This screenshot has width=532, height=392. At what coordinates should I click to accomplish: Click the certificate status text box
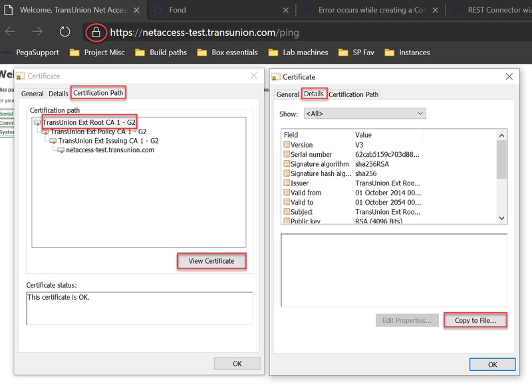click(139, 308)
